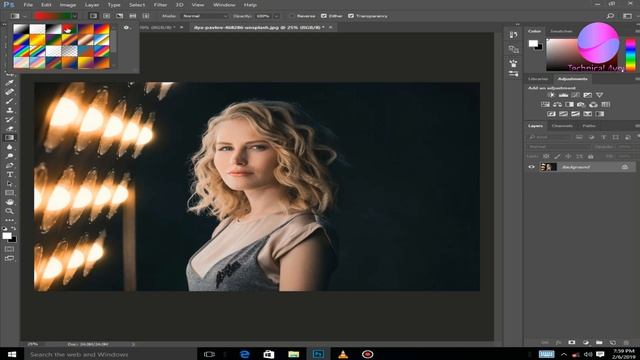Screen dimensions: 640x360
Task: Switch to the Channels tab
Action: tap(562, 126)
